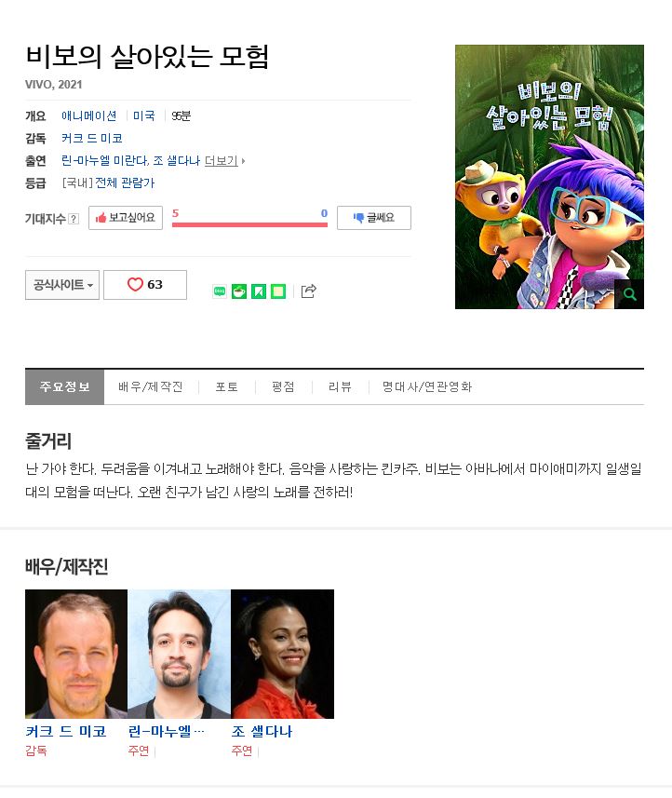Click the poster magnifier zoom icon
The width and height of the screenshot is (672, 798).
[x=629, y=294]
